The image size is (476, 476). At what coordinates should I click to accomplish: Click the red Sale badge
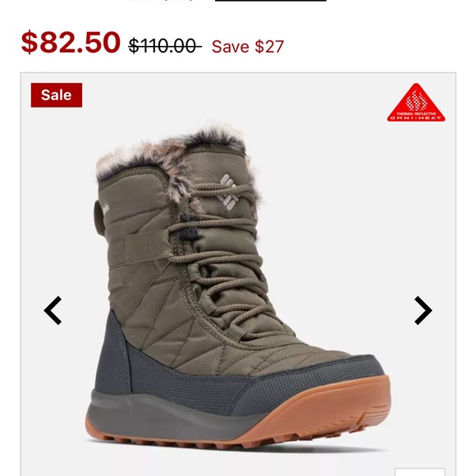click(x=57, y=95)
